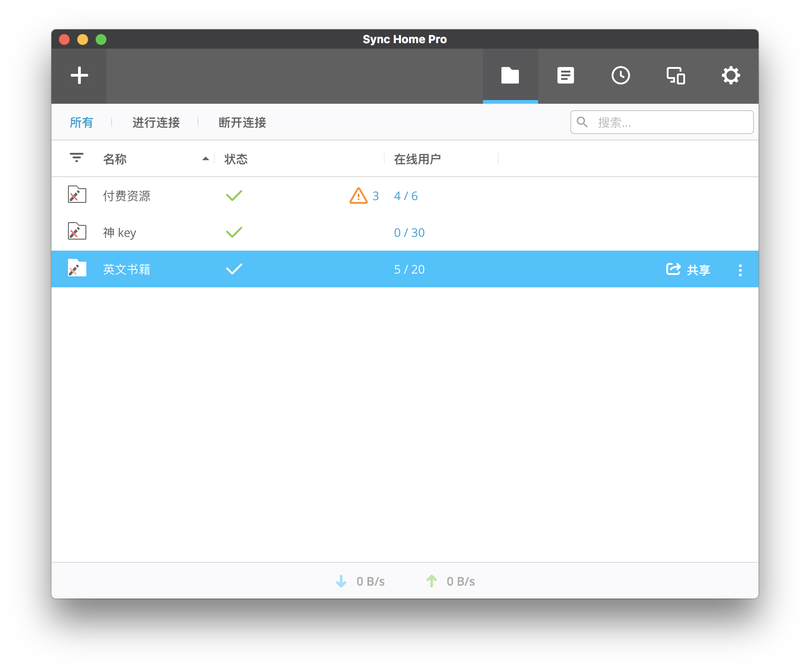Image resolution: width=810 pixels, height=672 pixels.
Task: Open the Settings gear icon
Action: pyautogui.click(x=731, y=76)
